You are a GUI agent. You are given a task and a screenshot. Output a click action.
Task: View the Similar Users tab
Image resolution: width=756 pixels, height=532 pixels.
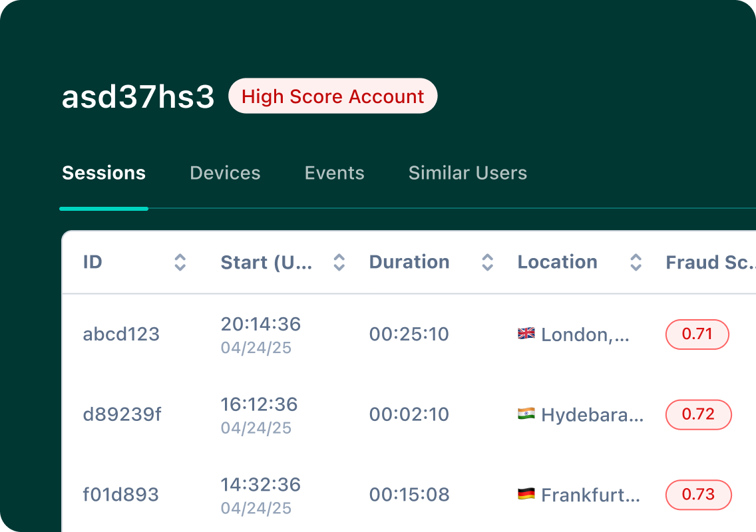467,173
